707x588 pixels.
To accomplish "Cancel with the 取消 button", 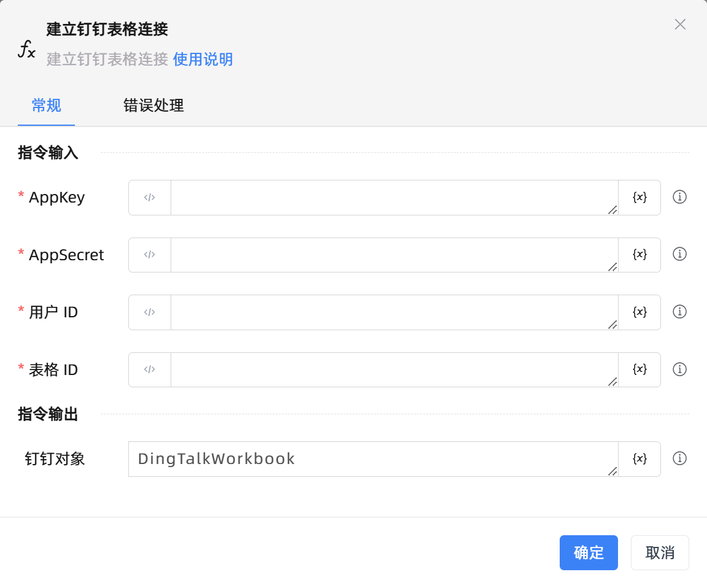I will [x=660, y=553].
